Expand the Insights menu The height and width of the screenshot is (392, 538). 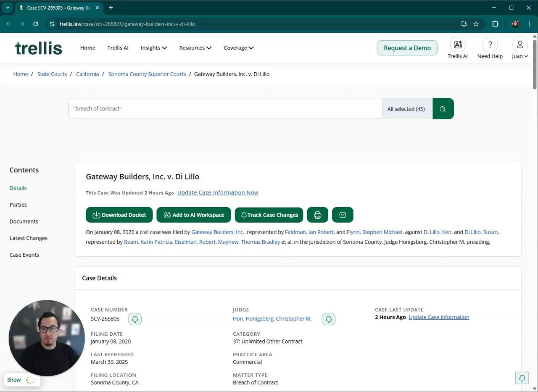point(154,48)
